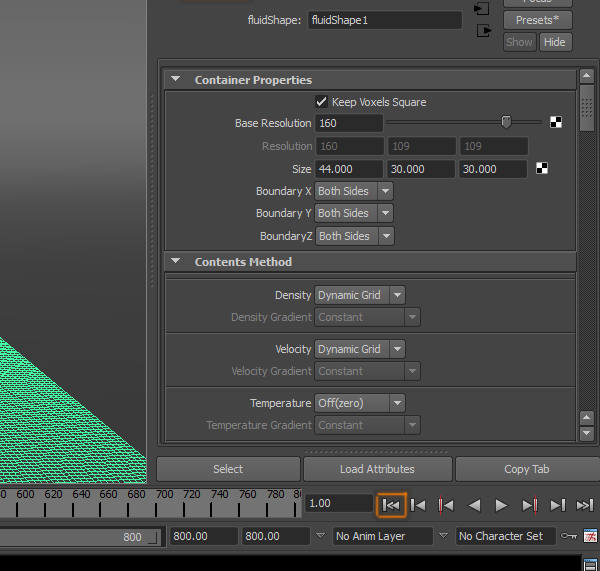
Task: Click the fluidShape name input field
Action: 385,20
